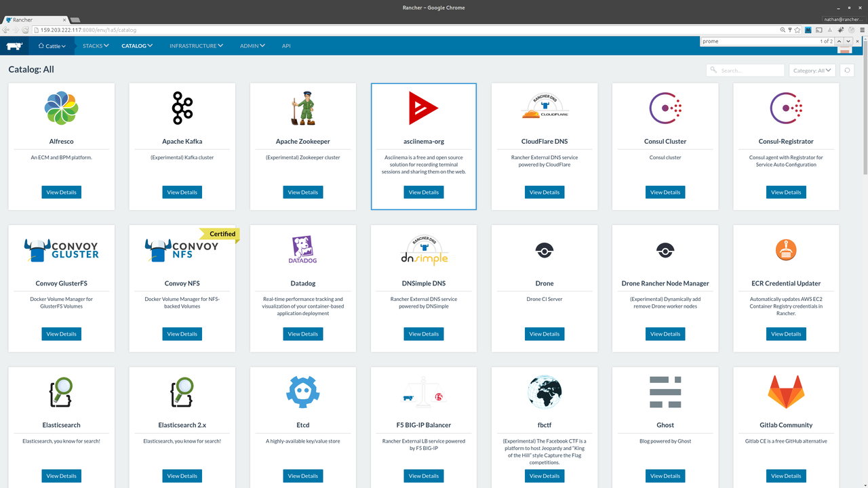Open a new browser tab
The width and height of the screenshot is (868, 488).
pos(75,20)
